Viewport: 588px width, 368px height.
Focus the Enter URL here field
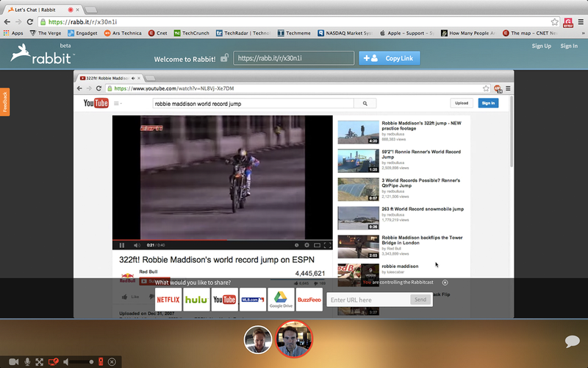pos(369,300)
